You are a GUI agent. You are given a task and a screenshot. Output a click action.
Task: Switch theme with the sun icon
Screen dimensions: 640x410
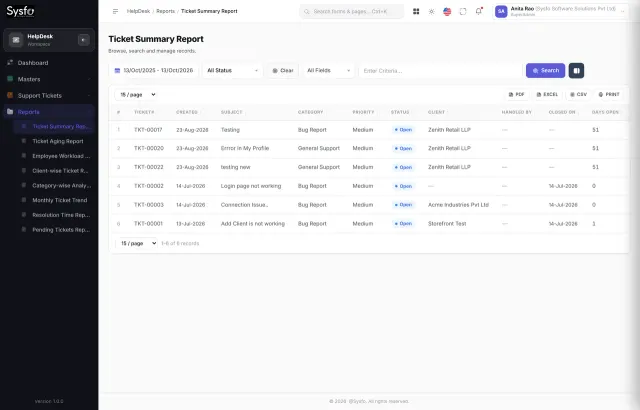pos(431,11)
